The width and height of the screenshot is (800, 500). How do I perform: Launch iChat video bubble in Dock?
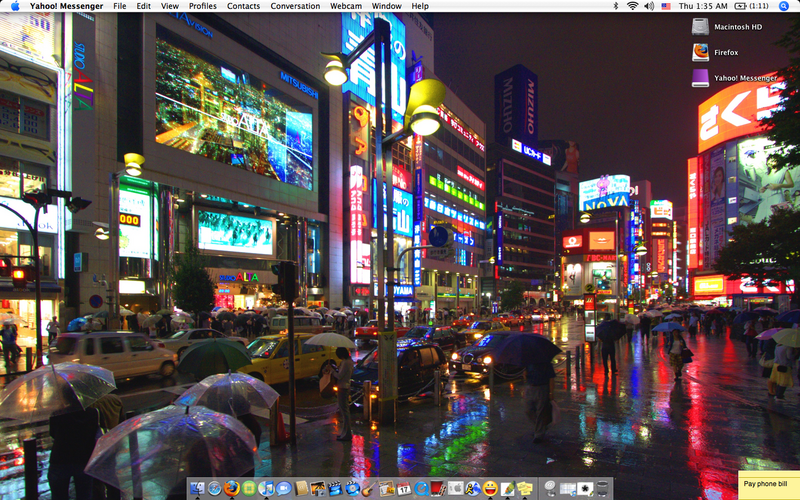[283, 488]
